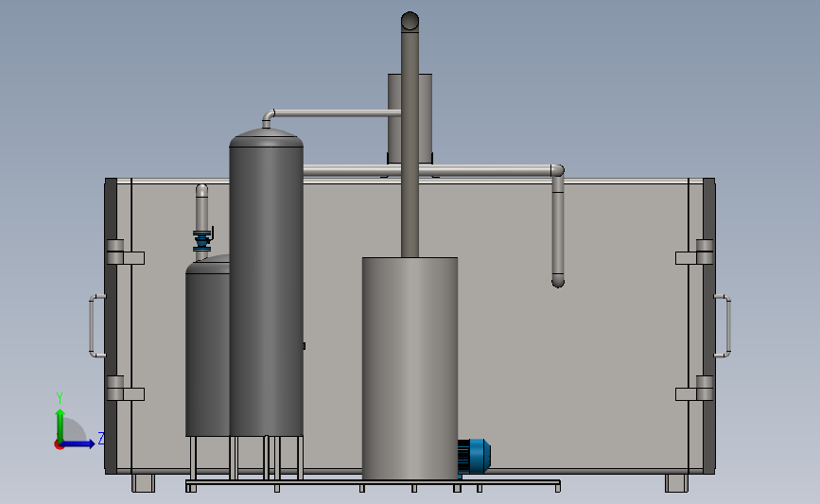Click the upper left hinge bracket
Image resolution: width=820 pixels, height=504 pixels.
126,252
